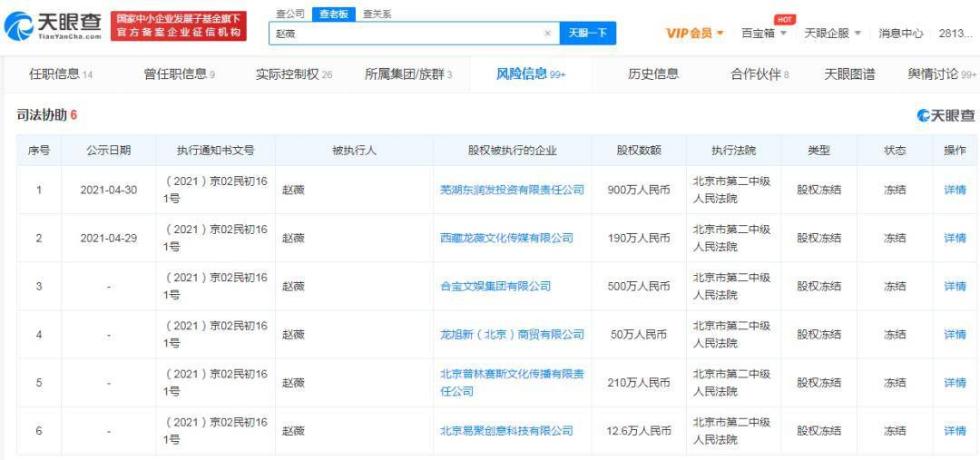Open the 天眼图谱 tab
Screen dimensions: 980x460
pyautogui.click(x=849, y=74)
